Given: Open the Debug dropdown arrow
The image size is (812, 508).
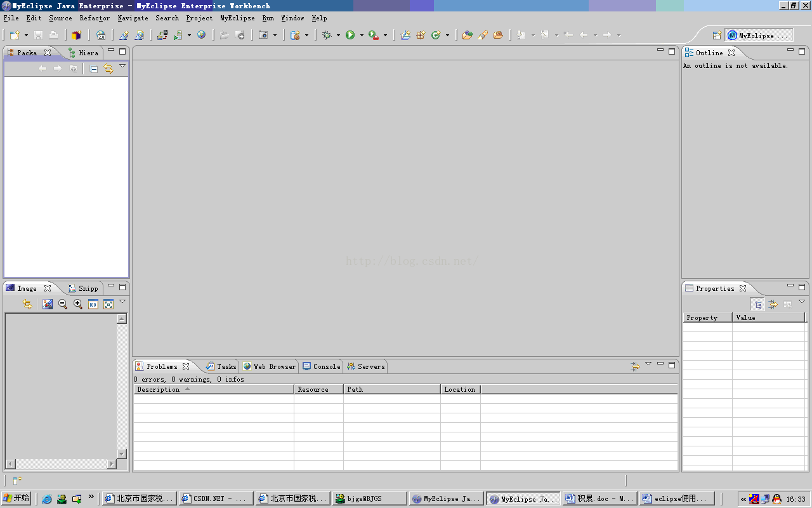Looking at the screenshot, I should (x=338, y=36).
